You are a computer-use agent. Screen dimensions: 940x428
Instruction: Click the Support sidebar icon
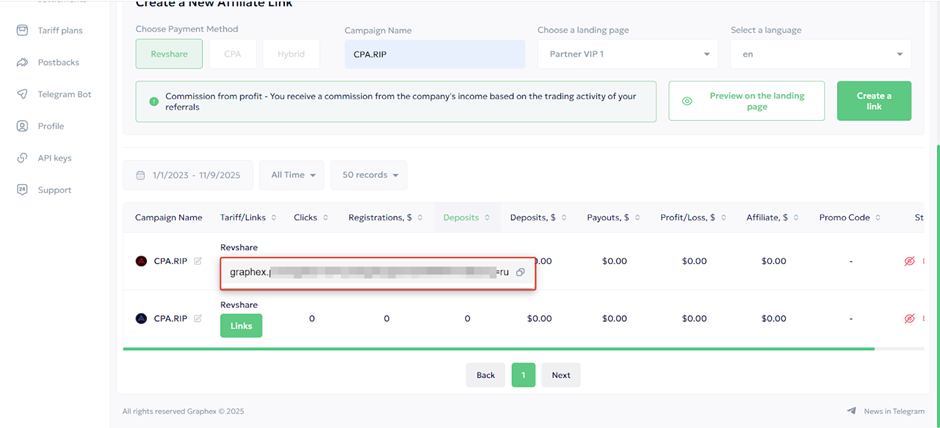pos(22,190)
